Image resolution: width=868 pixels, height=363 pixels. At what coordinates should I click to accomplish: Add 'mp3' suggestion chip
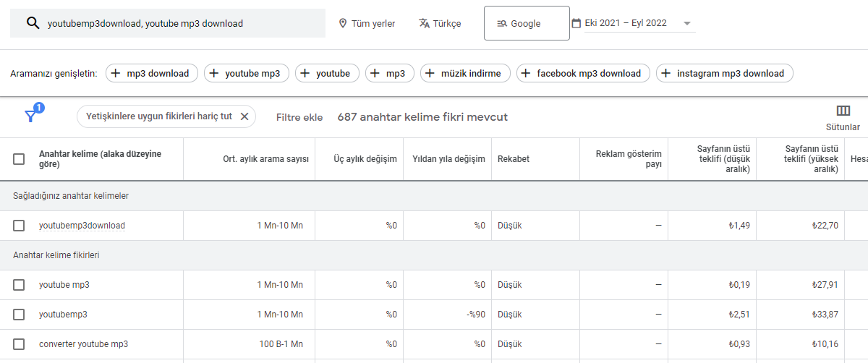(x=390, y=73)
